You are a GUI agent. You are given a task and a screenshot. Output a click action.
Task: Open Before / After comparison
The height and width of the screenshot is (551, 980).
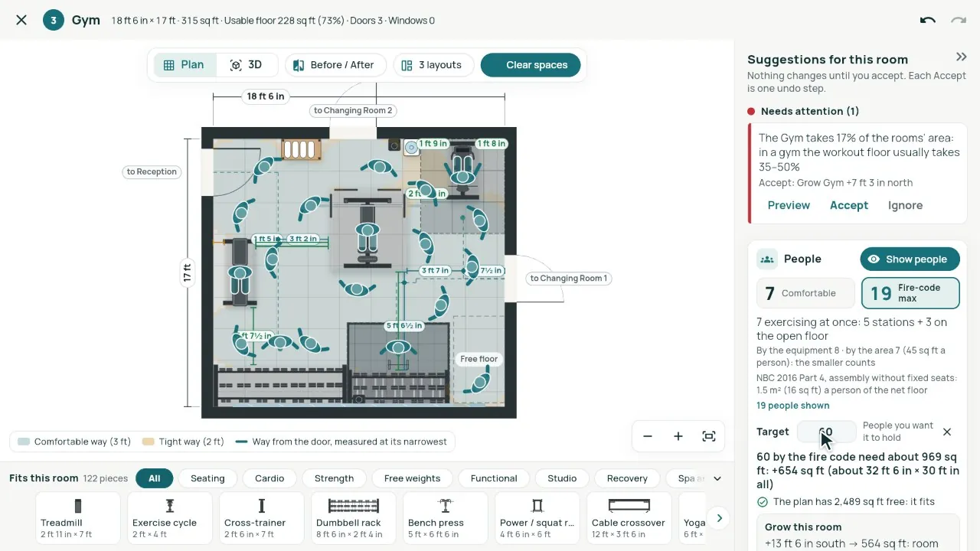pos(334,65)
